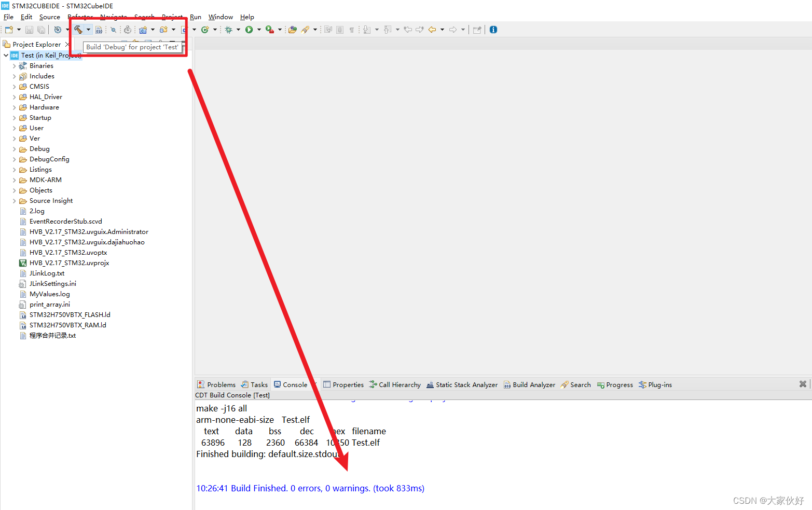Open the Properties tab
The width and height of the screenshot is (812, 510).
point(343,384)
